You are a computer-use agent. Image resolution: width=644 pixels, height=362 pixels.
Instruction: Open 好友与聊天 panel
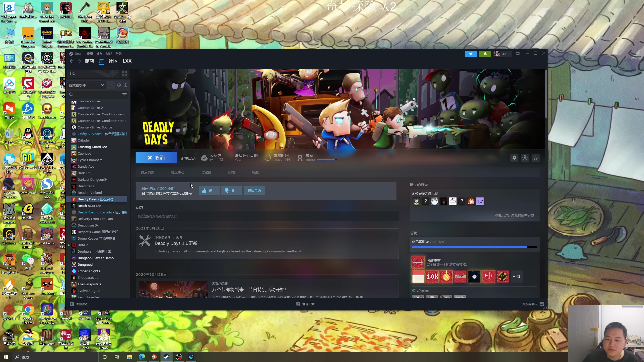(533, 304)
